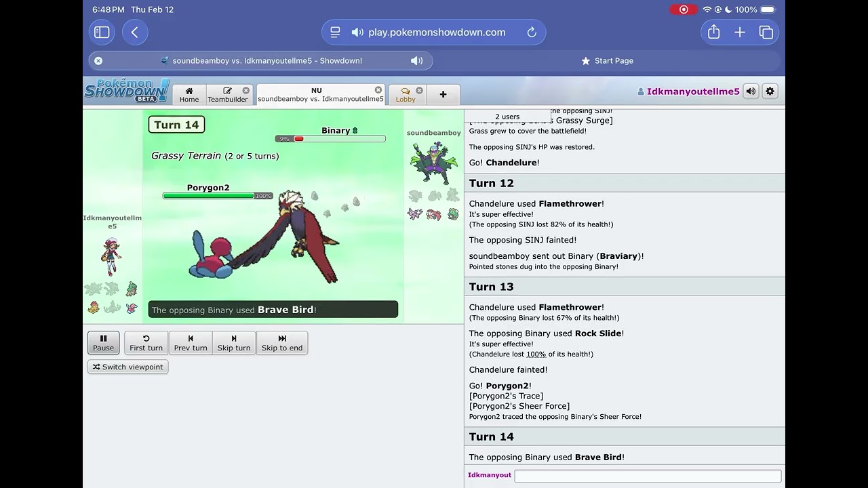Close the Showdown Safari tab
Screen dimensions: 868x488
[98, 60]
